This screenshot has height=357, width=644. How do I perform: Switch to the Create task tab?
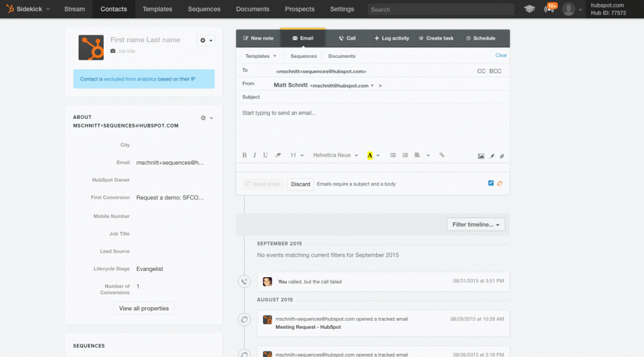pyautogui.click(x=436, y=38)
